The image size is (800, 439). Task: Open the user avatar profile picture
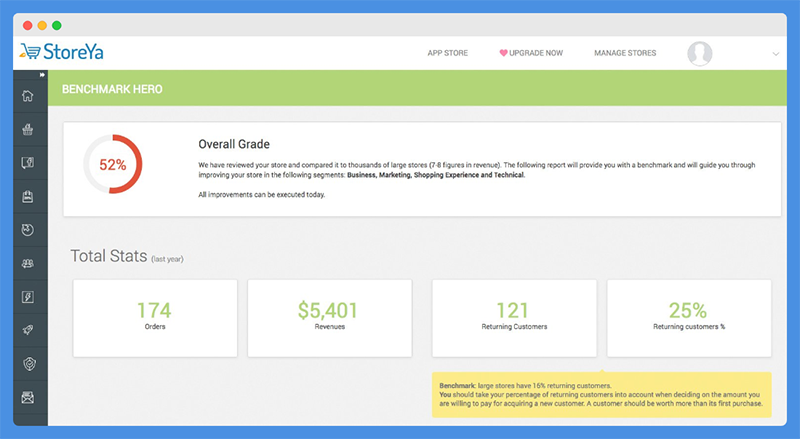(699, 54)
